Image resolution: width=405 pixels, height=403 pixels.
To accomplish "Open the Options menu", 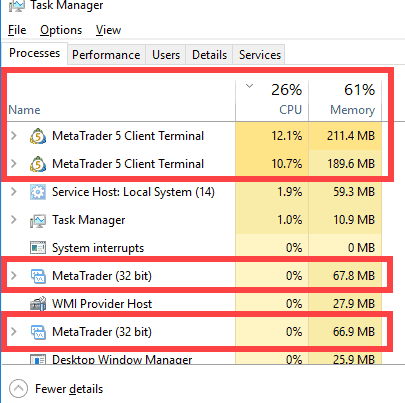I will coord(61,30).
